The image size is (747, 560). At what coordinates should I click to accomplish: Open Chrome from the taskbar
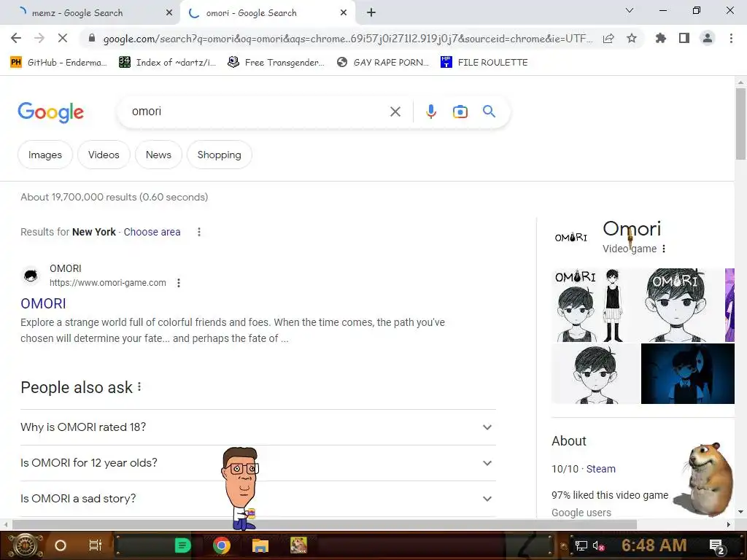pyautogui.click(x=222, y=545)
